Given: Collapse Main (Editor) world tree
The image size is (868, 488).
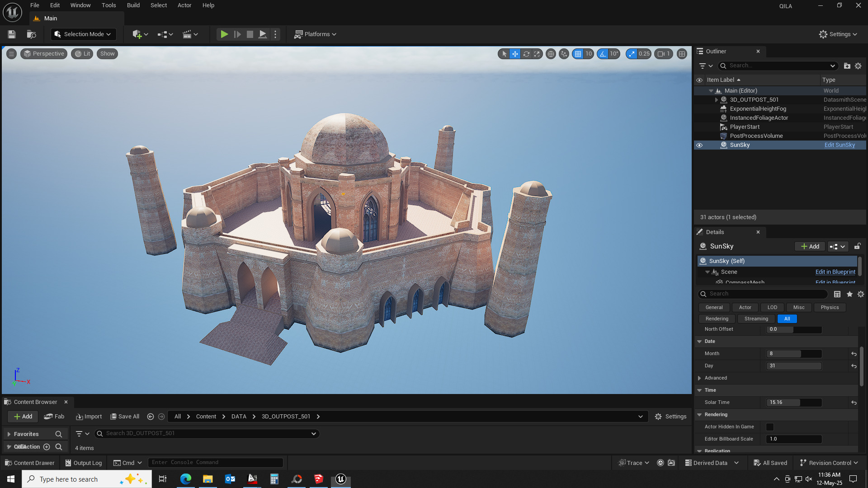Looking at the screenshot, I should [x=711, y=91].
